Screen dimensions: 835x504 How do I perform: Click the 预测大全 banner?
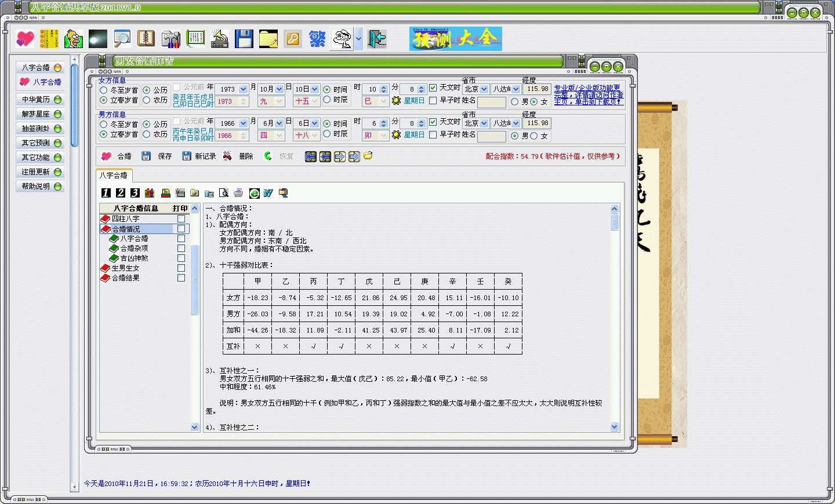(x=456, y=39)
